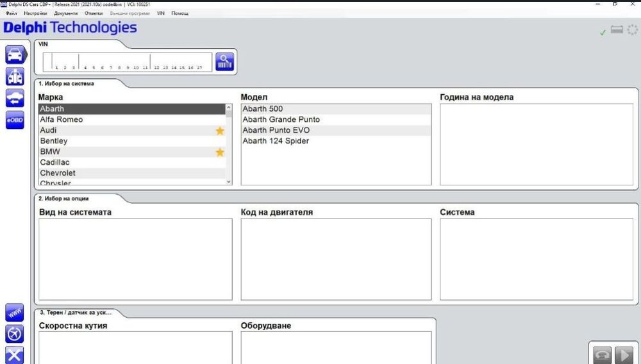Select the Abarth Grande Punto model

(x=336, y=119)
